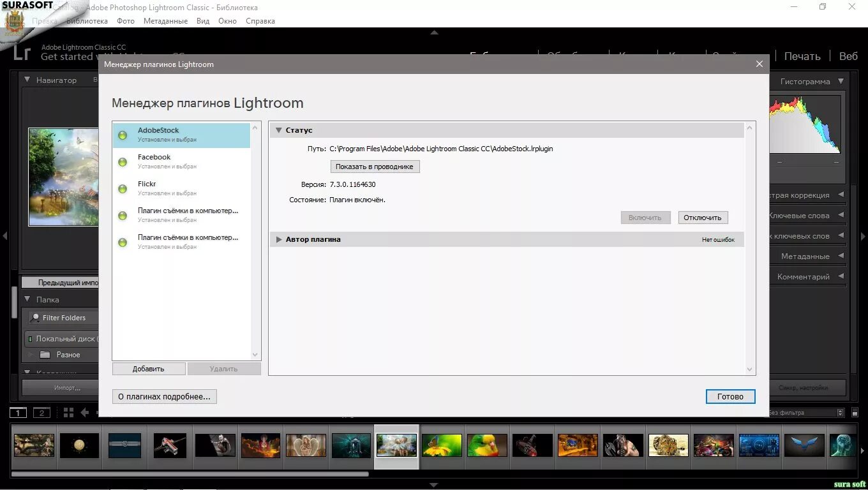Expand the Метаданные right panel
Viewport: 868px width, 490px height.
[841, 256]
